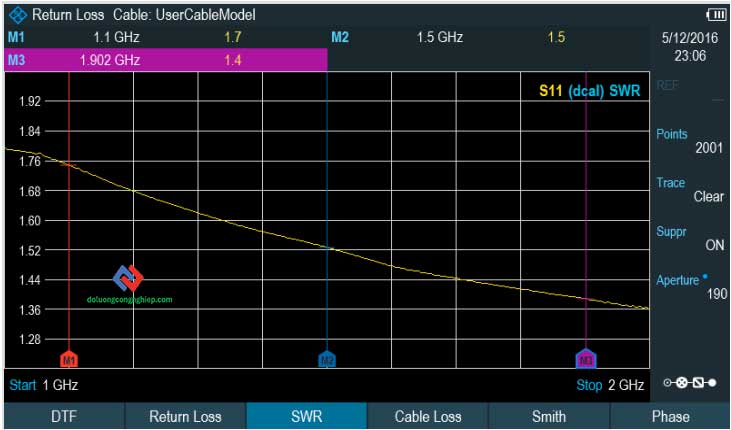Click the S11 (dcal) SWR trace label

pyautogui.click(x=590, y=91)
